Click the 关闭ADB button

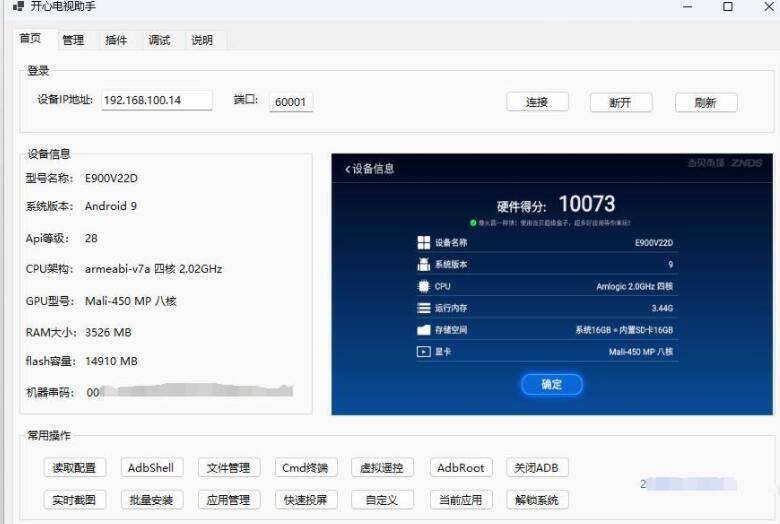(x=537, y=468)
